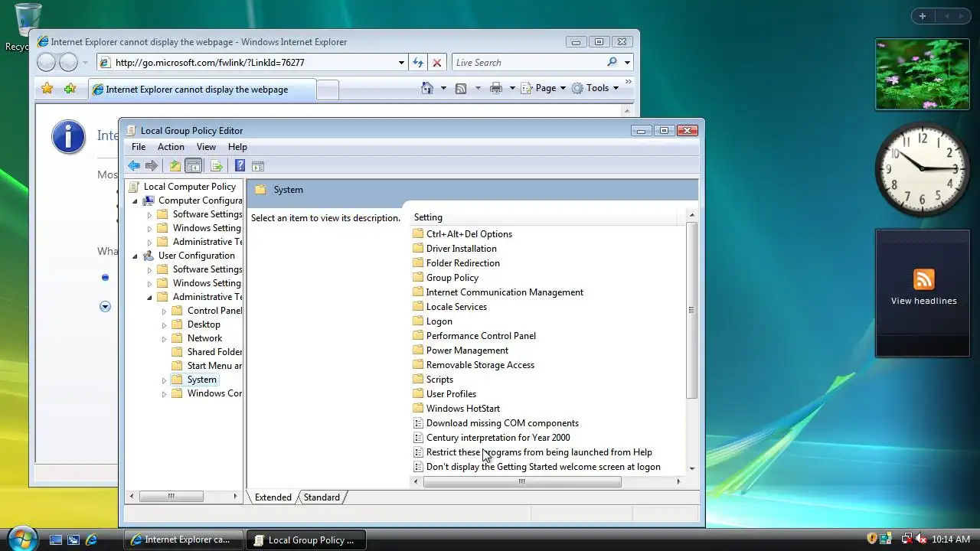
Task: Open Help from Policy Editor toolbar icon
Action: click(240, 166)
